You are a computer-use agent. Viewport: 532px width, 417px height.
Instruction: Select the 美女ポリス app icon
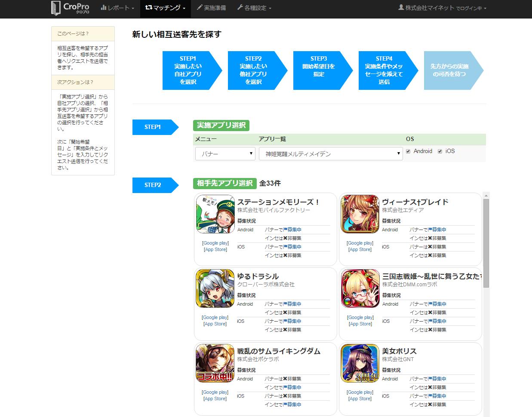[360, 363]
